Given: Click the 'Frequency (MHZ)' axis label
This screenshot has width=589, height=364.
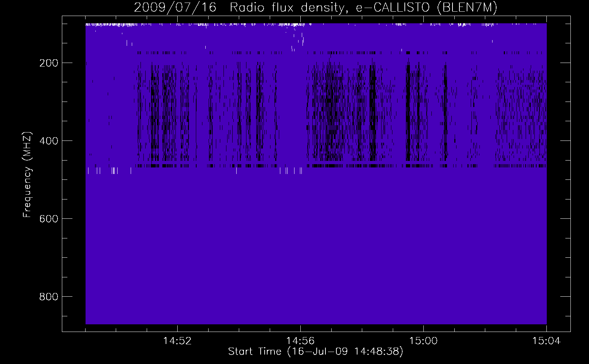Looking at the screenshot, I should (x=28, y=175).
